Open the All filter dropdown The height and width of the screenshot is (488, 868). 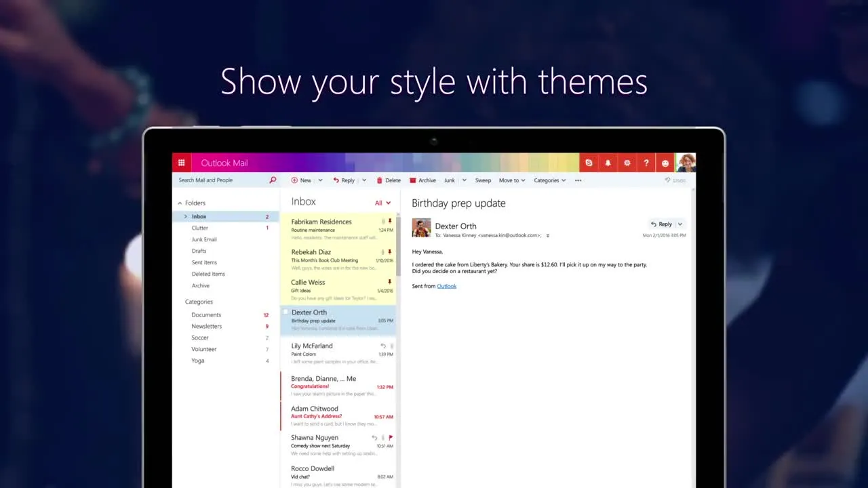(383, 203)
